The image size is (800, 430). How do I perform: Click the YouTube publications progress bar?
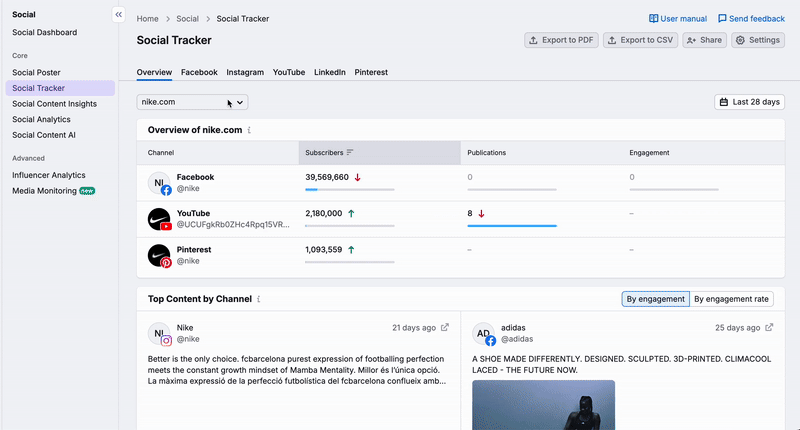point(512,226)
